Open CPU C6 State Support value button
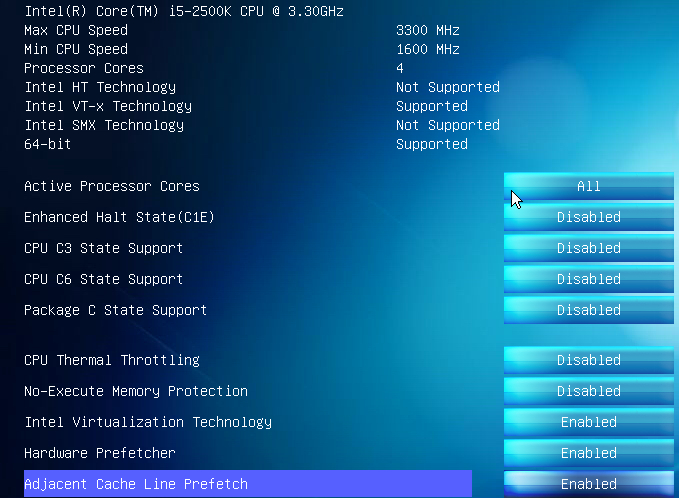Viewport: 679px width, 498px height. (588, 279)
